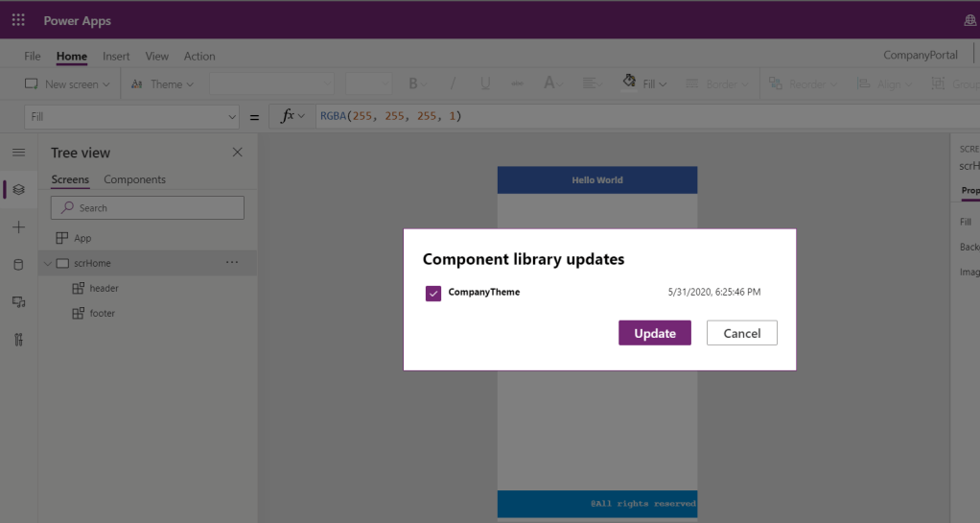
Task: Open the Theme dropdown
Action: click(x=162, y=84)
